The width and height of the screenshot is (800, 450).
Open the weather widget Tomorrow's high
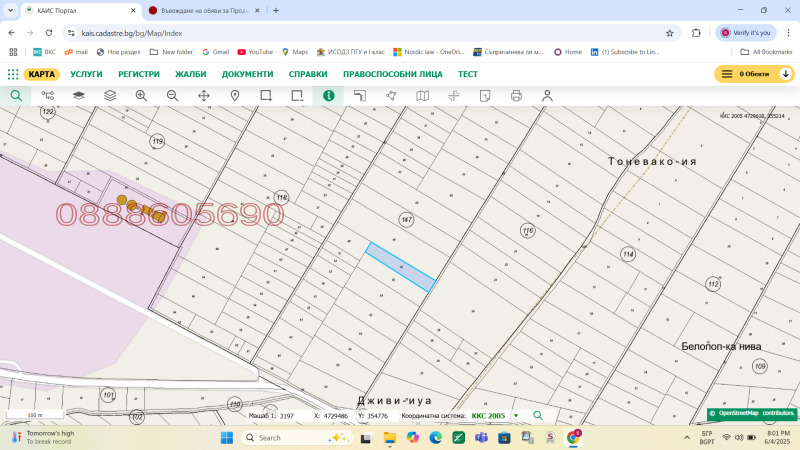[x=43, y=437]
